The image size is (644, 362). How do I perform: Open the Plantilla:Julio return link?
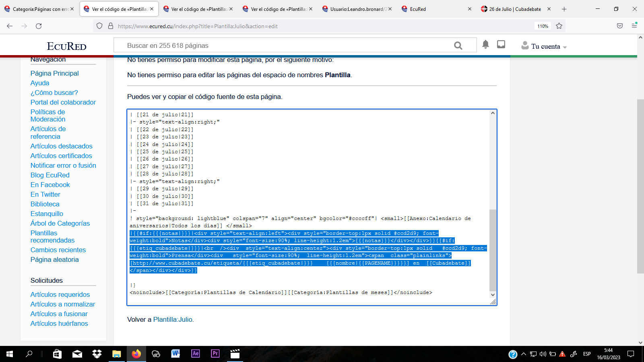click(173, 319)
